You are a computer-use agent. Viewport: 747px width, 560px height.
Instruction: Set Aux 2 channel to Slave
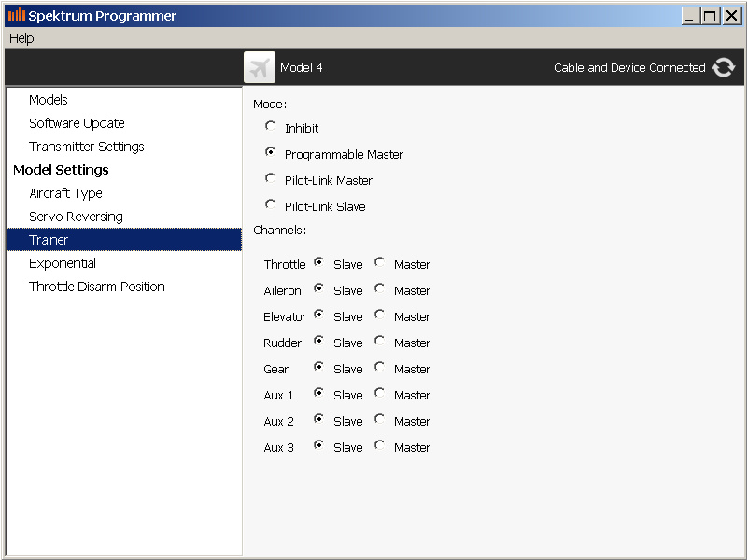click(318, 419)
